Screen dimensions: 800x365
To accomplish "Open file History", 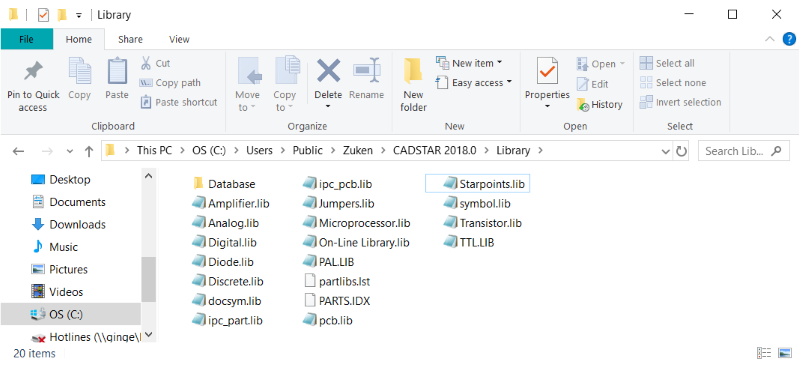I will click(599, 105).
